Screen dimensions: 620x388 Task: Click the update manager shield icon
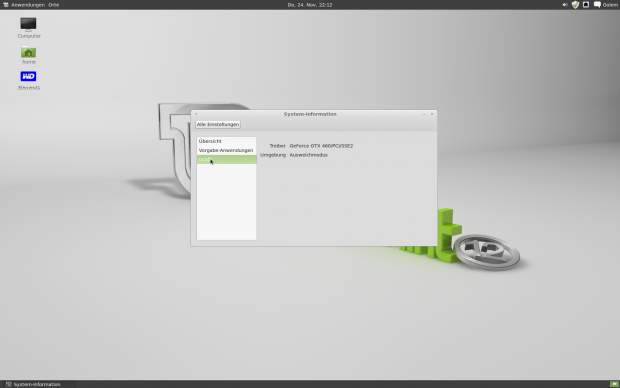(x=575, y=5)
